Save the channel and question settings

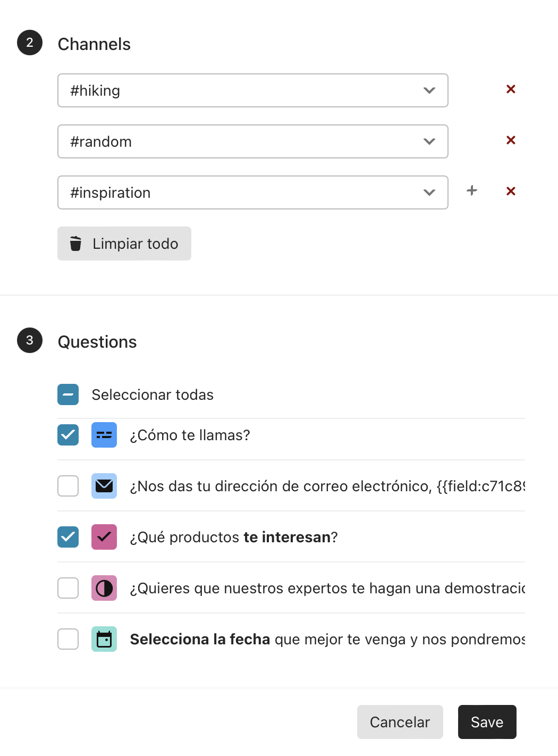coord(487,722)
